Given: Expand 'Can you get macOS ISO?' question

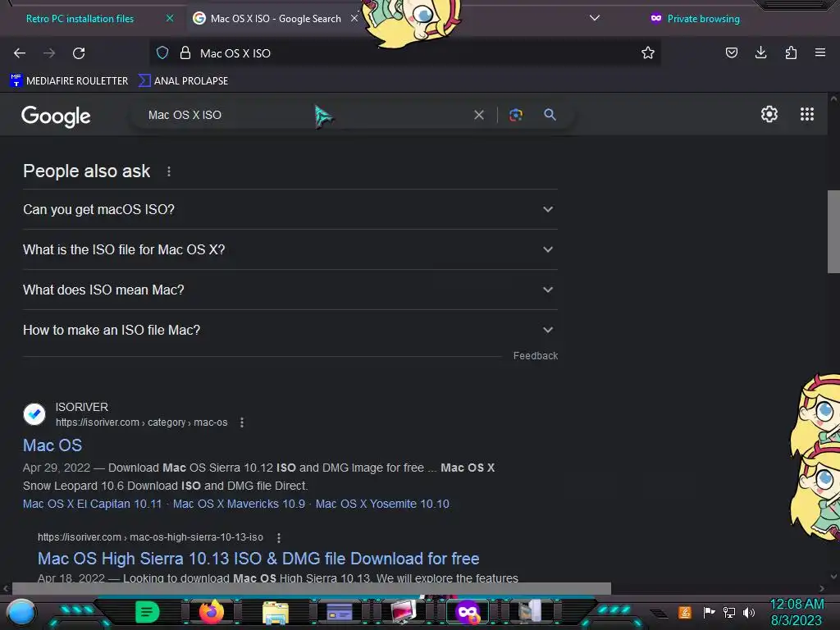Looking at the screenshot, I should click(290, 209).
